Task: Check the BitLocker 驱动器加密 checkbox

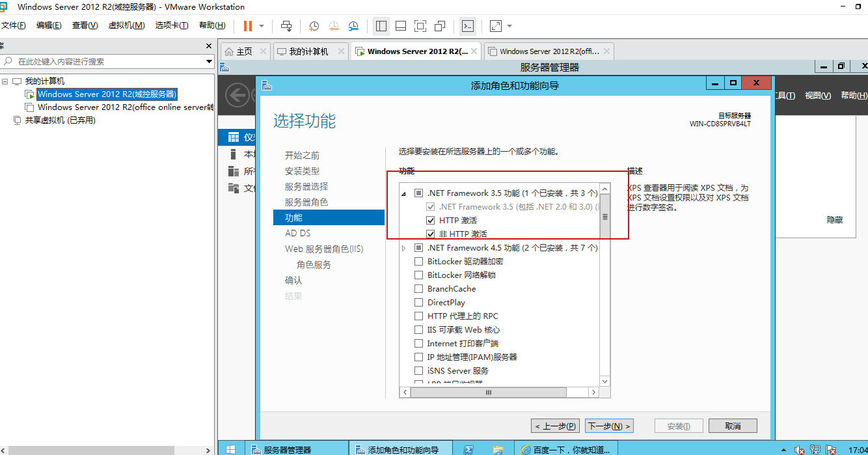Action: click(x=418, y=262)
